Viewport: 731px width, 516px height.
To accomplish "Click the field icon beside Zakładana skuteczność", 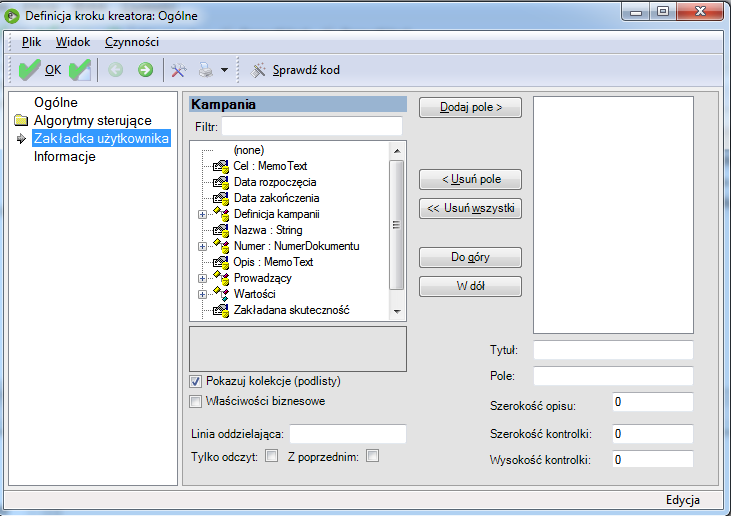I will coord(221,310).
